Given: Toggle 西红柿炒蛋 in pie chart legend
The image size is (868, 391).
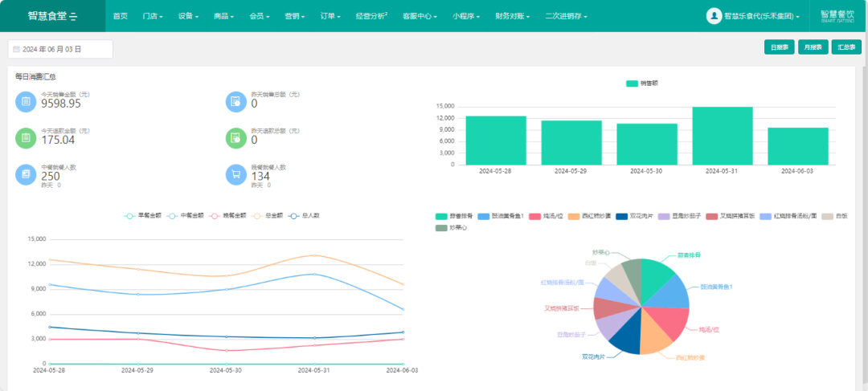Looking at the screenshot, I should click(x=590, y=216).
